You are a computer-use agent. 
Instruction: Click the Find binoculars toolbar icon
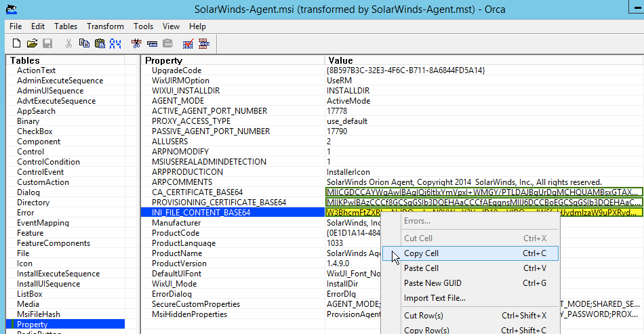[x=115, y=43]
